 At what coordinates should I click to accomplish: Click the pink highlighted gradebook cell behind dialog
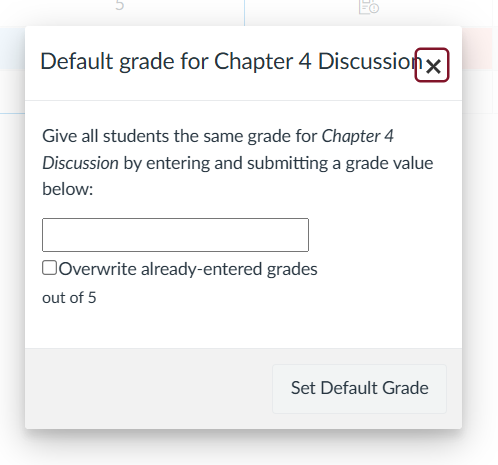pyautogui.click(x=477, y=48)
